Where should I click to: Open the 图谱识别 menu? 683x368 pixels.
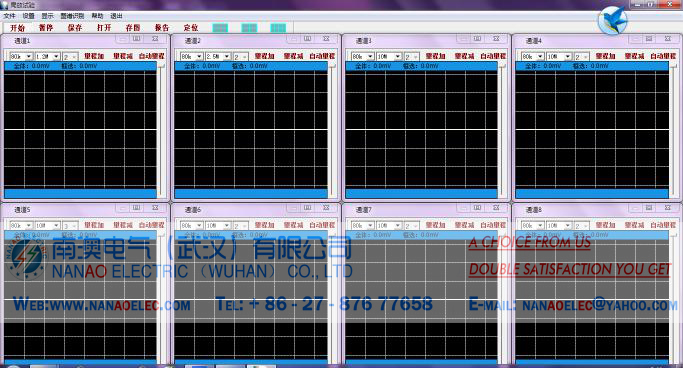click(x=72, y=16)
